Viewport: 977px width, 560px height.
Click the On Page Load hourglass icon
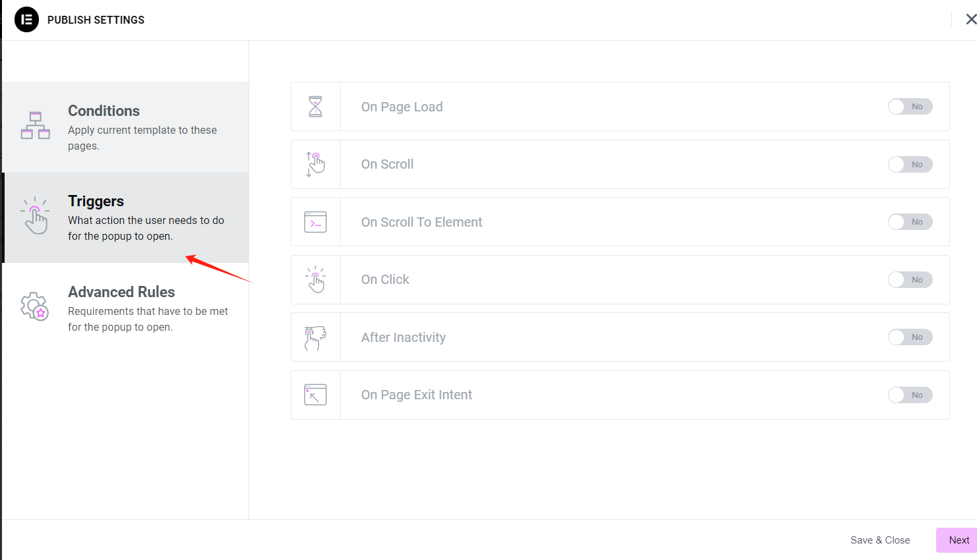point(316,107)
